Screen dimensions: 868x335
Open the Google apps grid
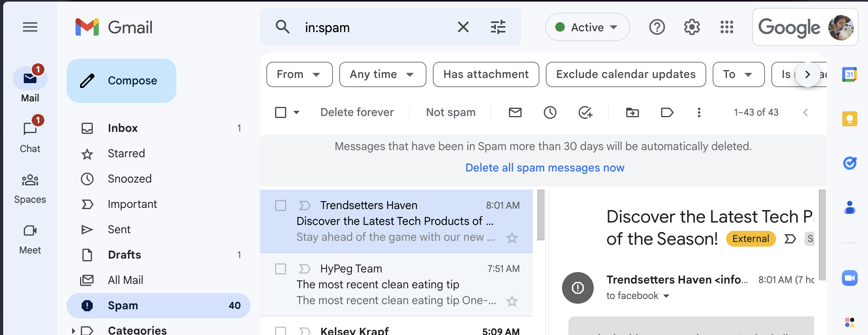point(727,27)
